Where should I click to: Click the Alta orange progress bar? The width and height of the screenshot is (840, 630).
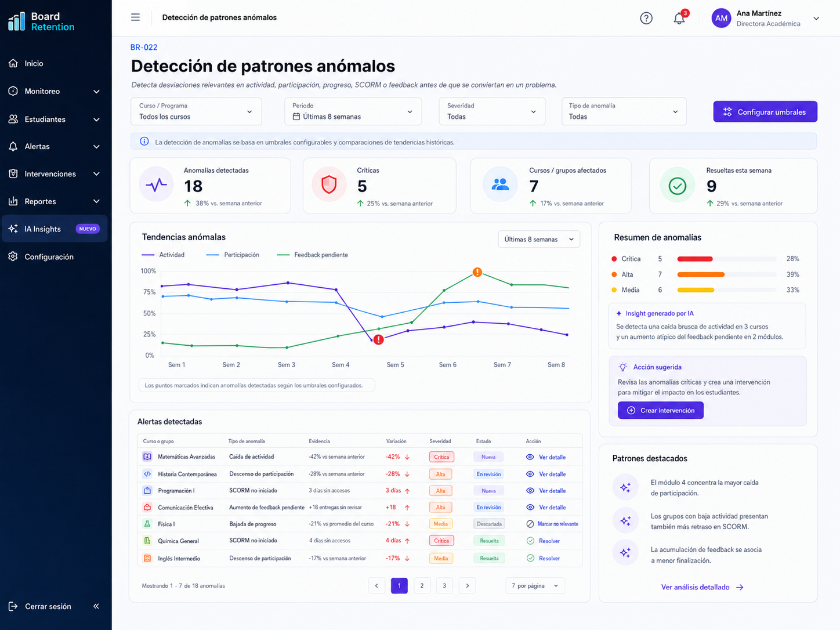(x=701, y=274)
